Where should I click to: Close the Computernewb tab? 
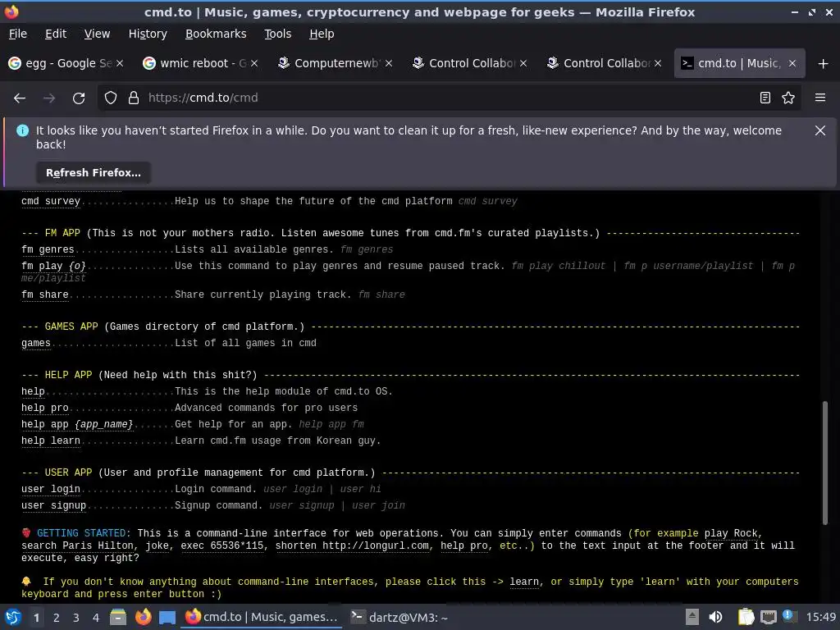click(x=389, y=63)
